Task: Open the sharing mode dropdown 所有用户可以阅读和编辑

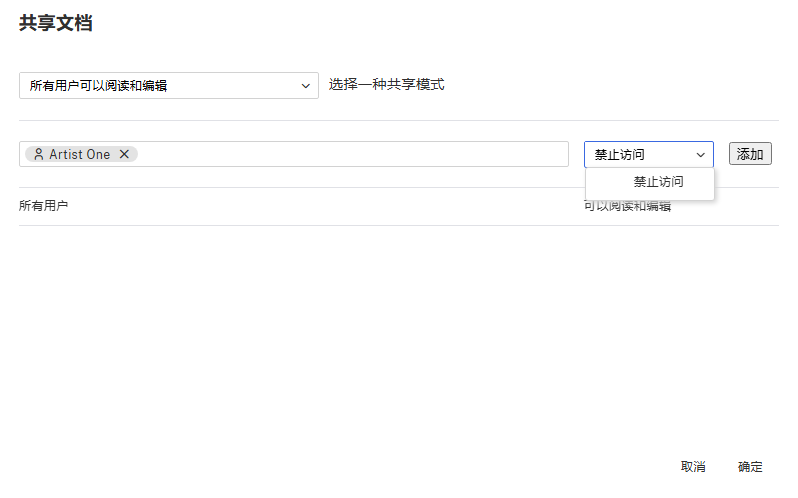Action: pyautogui.click(x=169, y=85)
